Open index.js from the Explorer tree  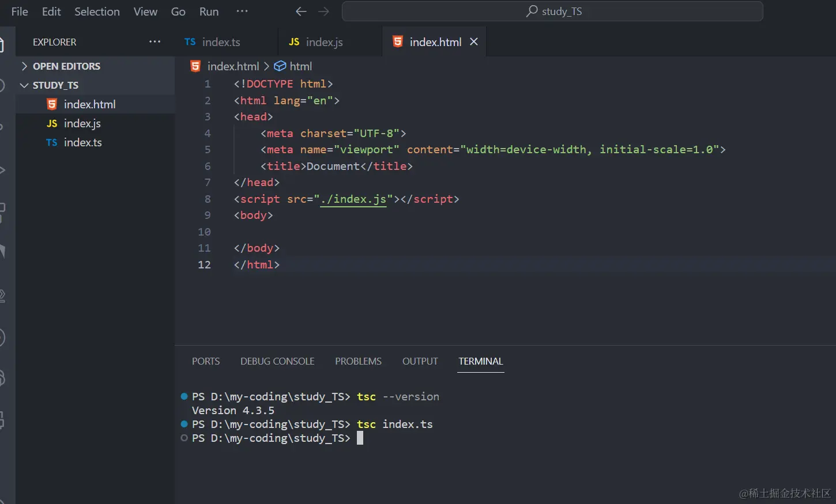point(95,123)
